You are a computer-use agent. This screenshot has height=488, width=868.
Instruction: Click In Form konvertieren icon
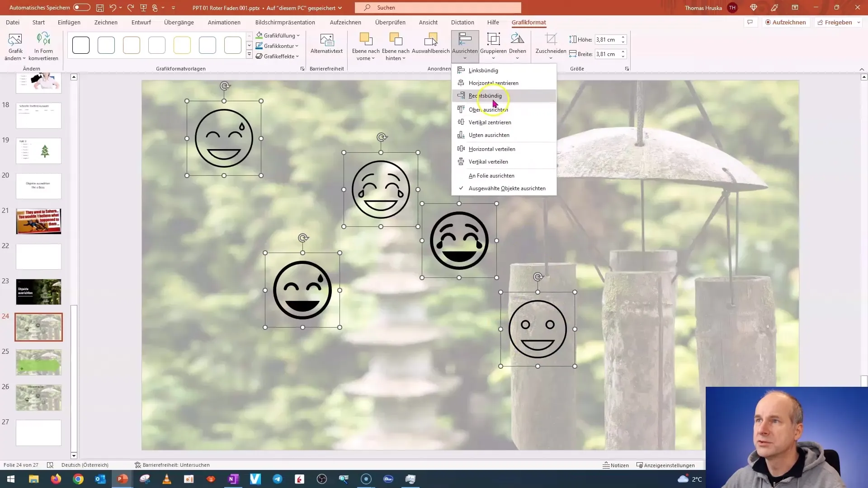coord(43,40)
